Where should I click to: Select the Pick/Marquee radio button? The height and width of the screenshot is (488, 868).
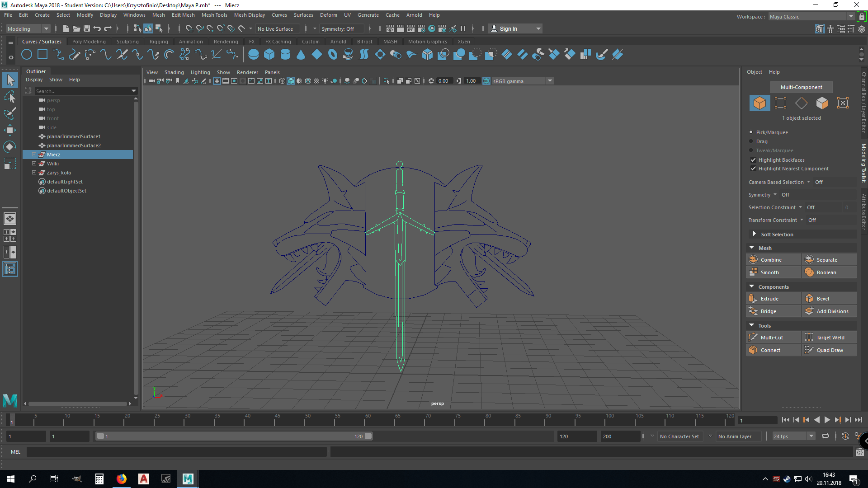point(751,132)
